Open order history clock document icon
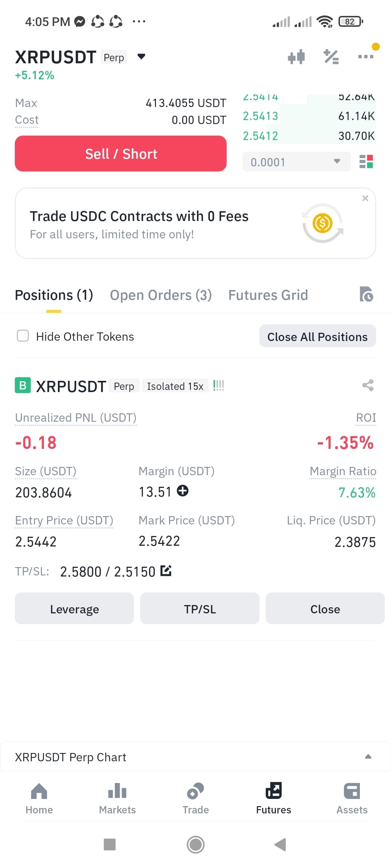The width and height of the screenshot is (391, 868). (366, 294)
